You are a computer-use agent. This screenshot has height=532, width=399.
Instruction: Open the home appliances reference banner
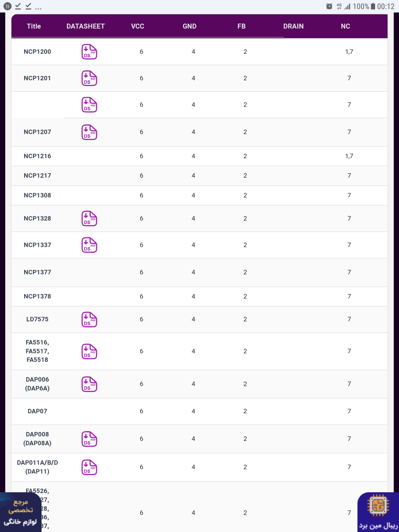click(20, 512)
